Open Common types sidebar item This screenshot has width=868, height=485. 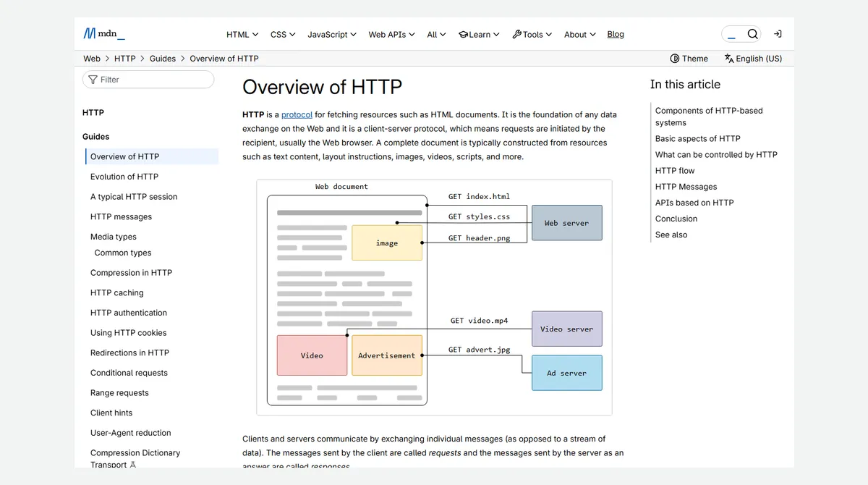[x=123, y=253]
